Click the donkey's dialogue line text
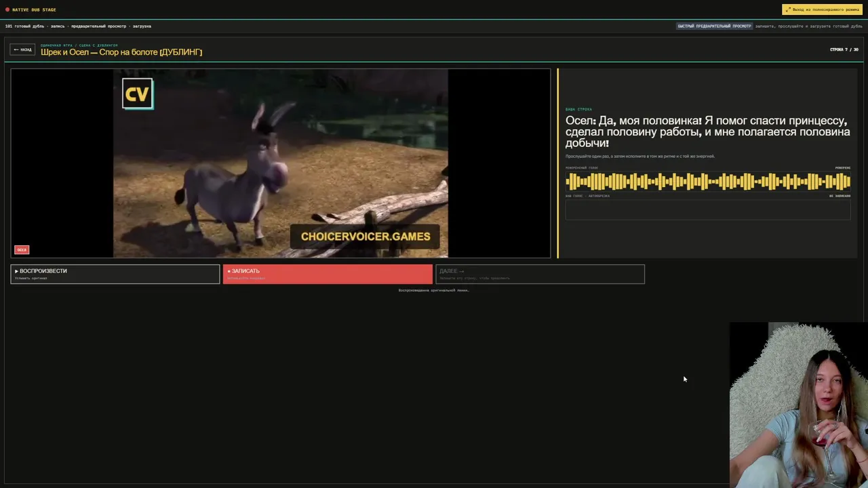Screen dimensions: 868x488 [x=708, y=131]
